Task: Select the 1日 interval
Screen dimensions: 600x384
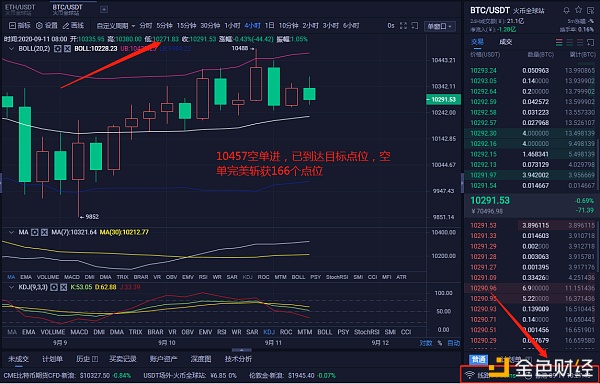Action: [x=269, y=26]
